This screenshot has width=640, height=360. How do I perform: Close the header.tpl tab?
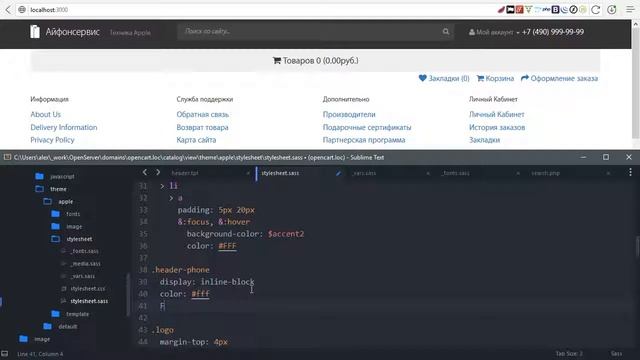click(x=248, y=173)
